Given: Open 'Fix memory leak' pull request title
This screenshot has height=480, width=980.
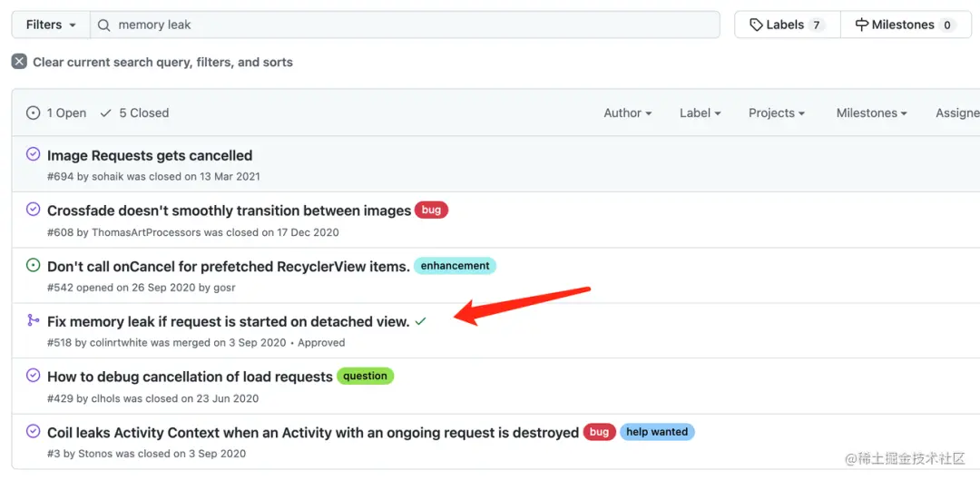Looking at the screenshot, I should pos(228,321).
